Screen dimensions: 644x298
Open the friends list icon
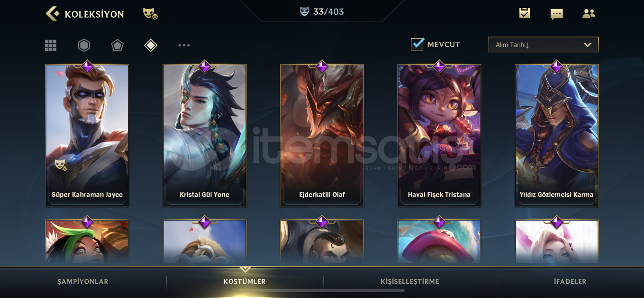(589, 14)
